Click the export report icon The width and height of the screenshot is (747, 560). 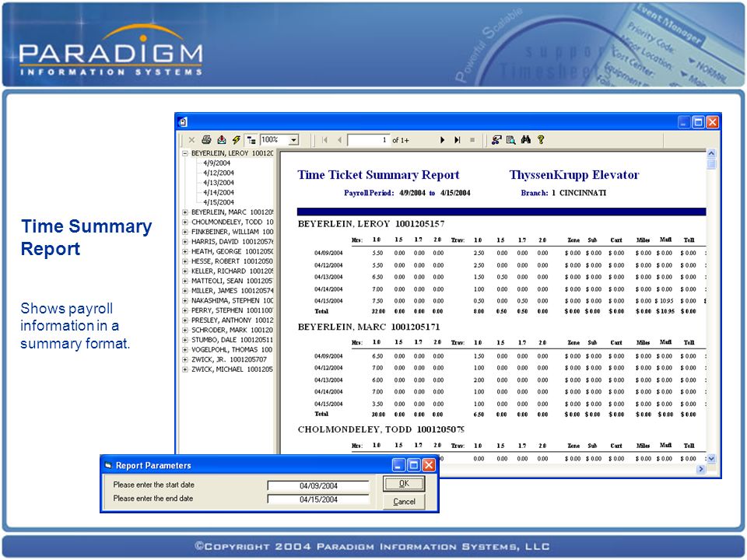point(222,139)
